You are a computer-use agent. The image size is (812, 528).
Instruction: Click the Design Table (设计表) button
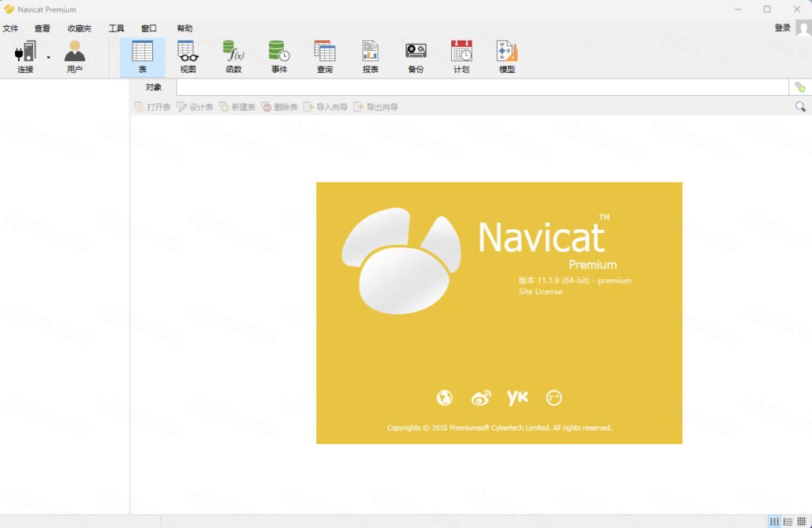click(195, 107)
